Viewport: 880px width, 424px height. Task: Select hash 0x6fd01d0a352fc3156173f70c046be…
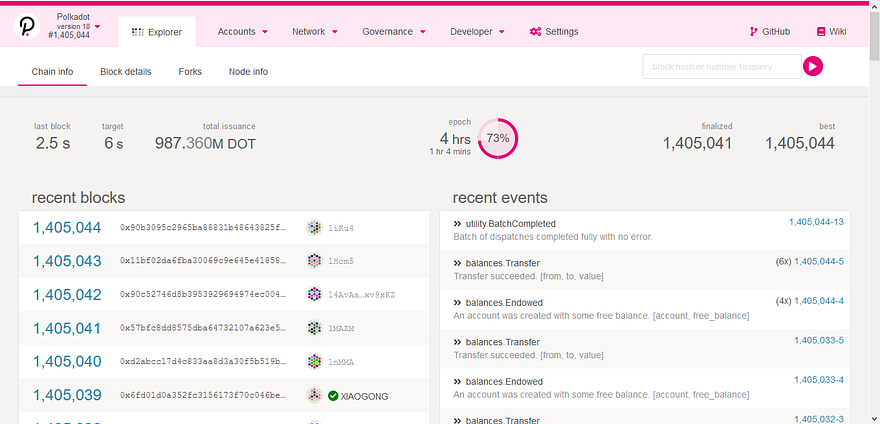click(203, 395)
